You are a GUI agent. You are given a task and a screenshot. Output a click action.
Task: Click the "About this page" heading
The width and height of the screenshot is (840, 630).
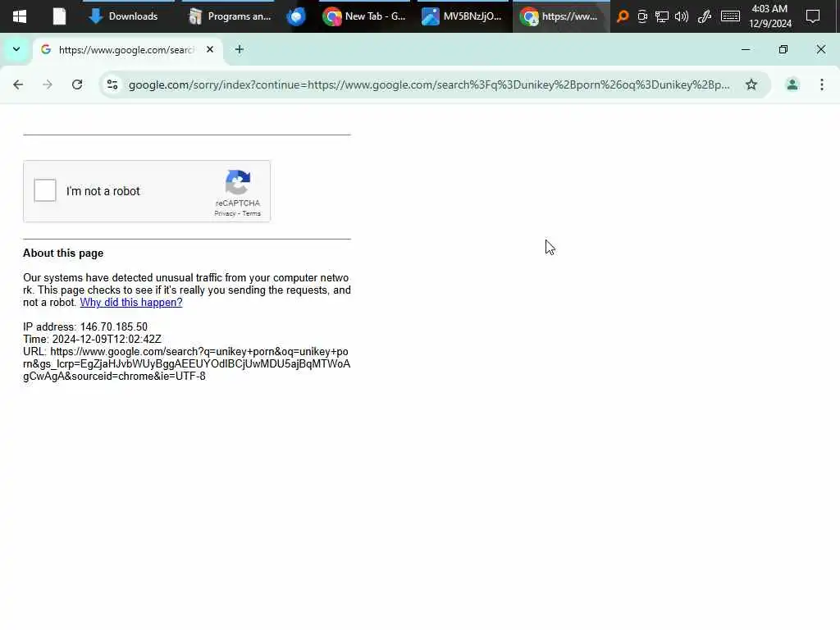pyautogui.click(x=63, y=253)
